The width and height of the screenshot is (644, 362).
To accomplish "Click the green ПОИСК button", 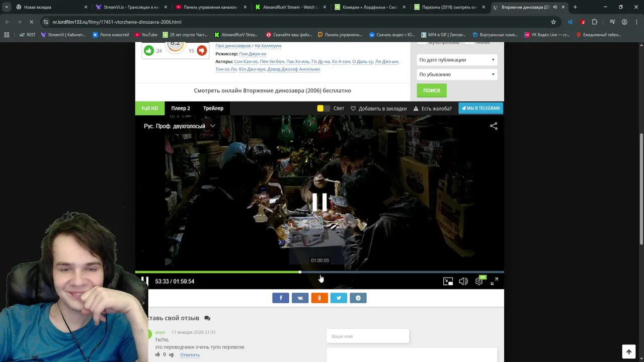I will (432, 90).
